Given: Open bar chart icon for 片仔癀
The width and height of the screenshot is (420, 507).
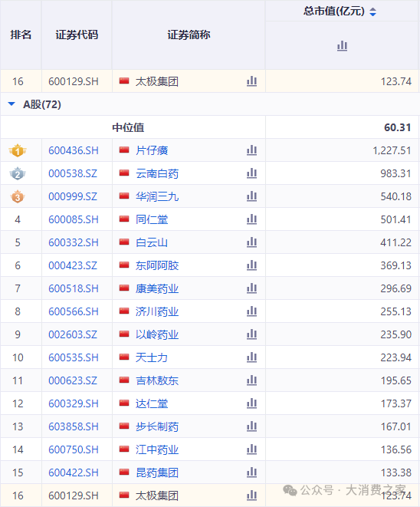Looking at the screenshot, I should point(251,150).
